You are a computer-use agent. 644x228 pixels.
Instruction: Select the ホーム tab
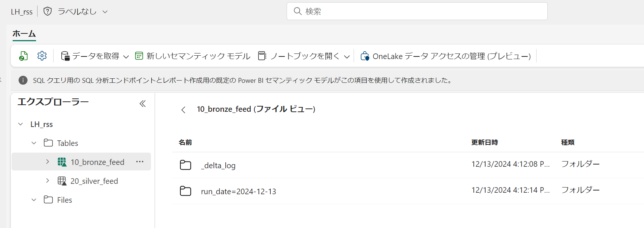pyautogui.click(x=24, y=34)
